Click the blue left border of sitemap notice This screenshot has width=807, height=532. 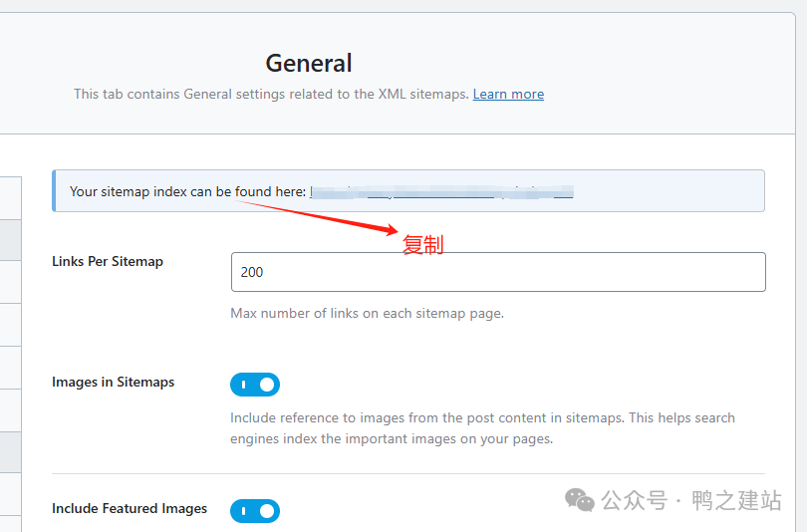tap(54, 191)
